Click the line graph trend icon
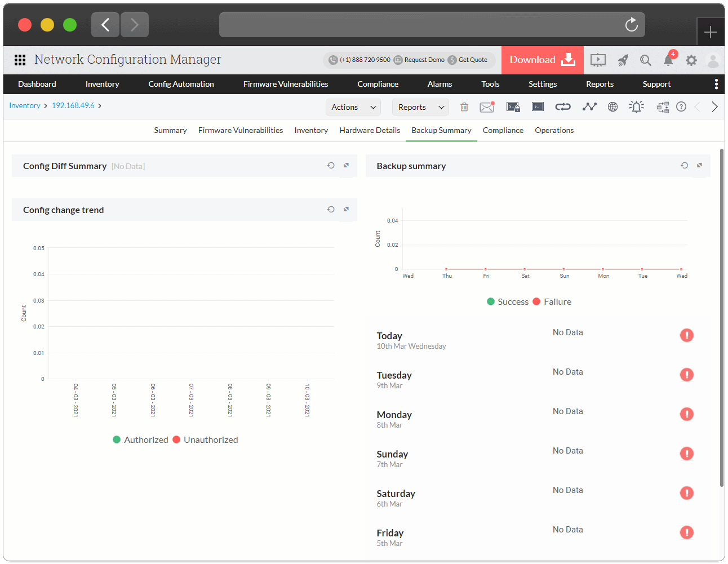Image resolution: width=728 pixels, height=564 pixels. (589, 106)
